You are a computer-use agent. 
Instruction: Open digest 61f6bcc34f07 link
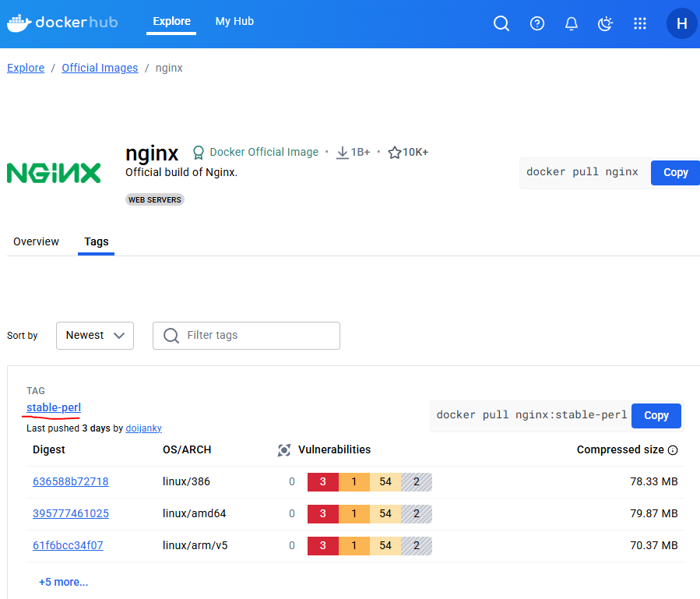click(x=68, y=545)
